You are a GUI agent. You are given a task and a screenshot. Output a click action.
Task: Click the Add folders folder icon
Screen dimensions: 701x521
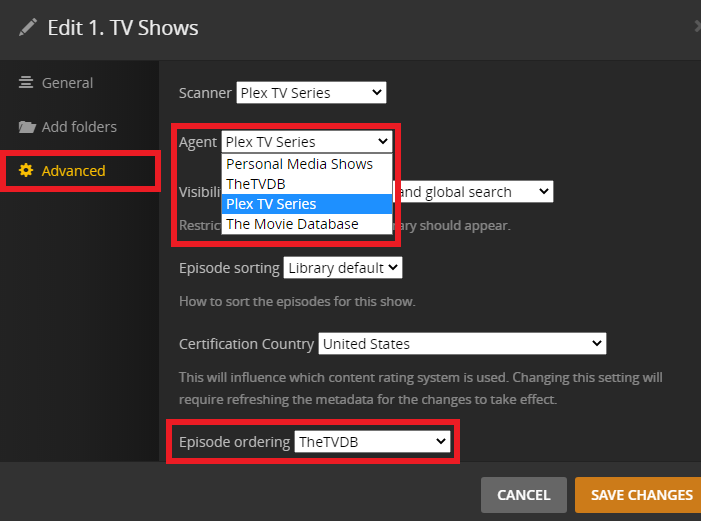(x=27, y=127)
